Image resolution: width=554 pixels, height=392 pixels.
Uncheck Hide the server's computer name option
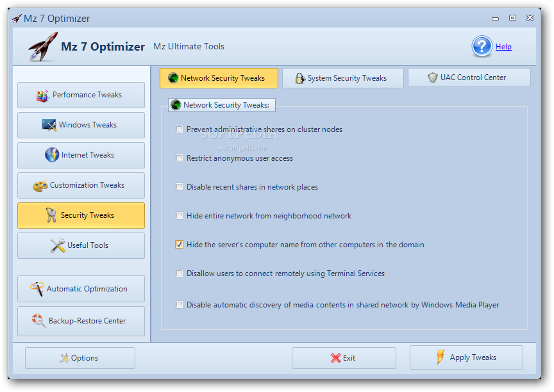tap(179, 245)
